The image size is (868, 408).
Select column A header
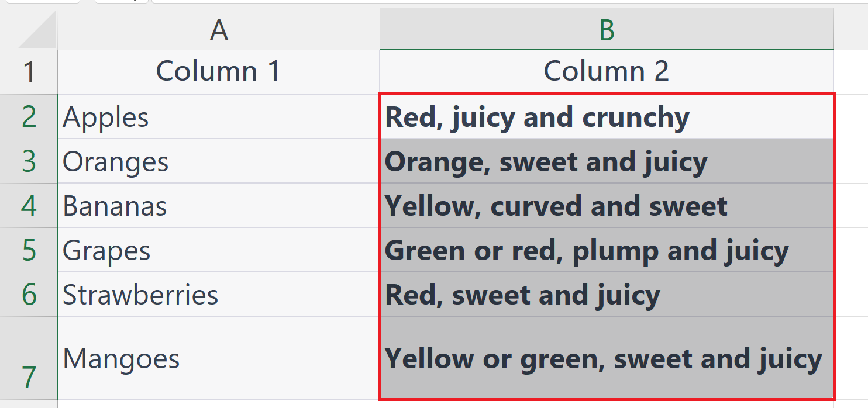coord(219,29)
